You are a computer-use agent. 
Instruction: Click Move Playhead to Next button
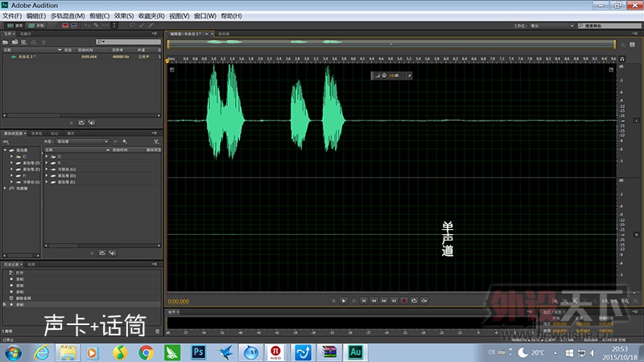click(x=394, y=301)
